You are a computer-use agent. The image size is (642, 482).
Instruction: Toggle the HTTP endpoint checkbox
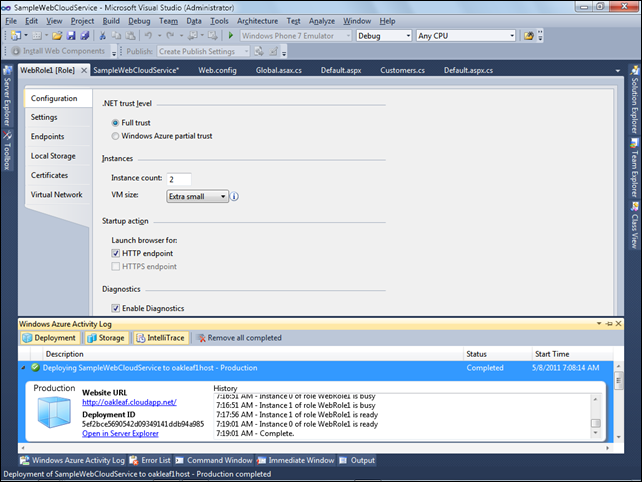[116, 254]
